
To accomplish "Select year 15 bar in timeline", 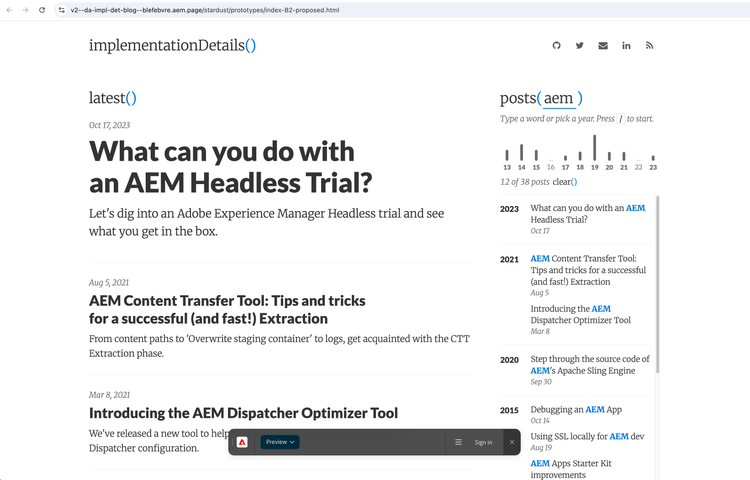I will tap(536, 155).
